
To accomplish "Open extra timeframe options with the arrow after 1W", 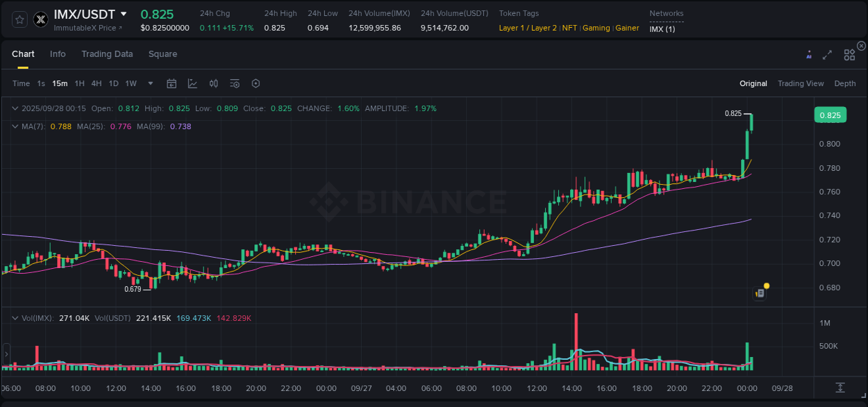I will coord(149,83).
